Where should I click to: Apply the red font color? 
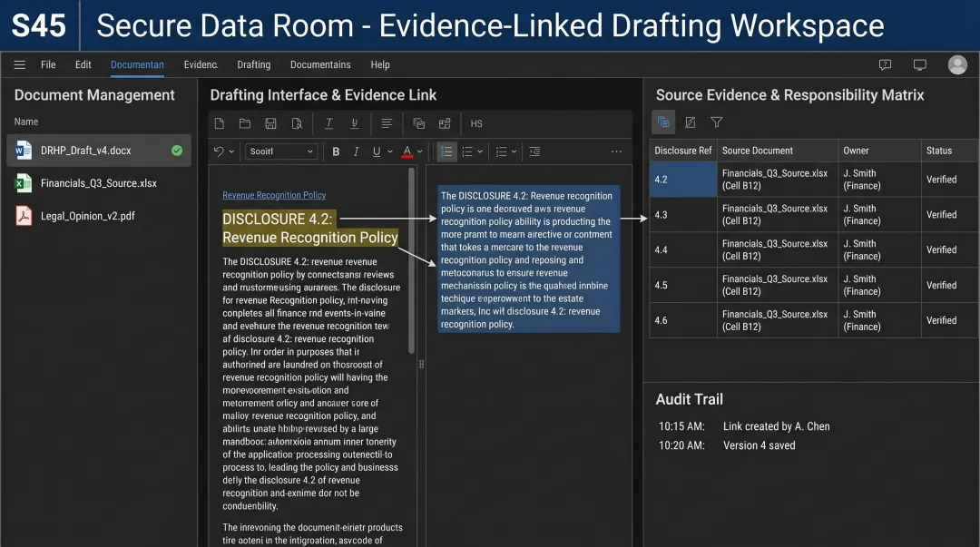point(407,151)
